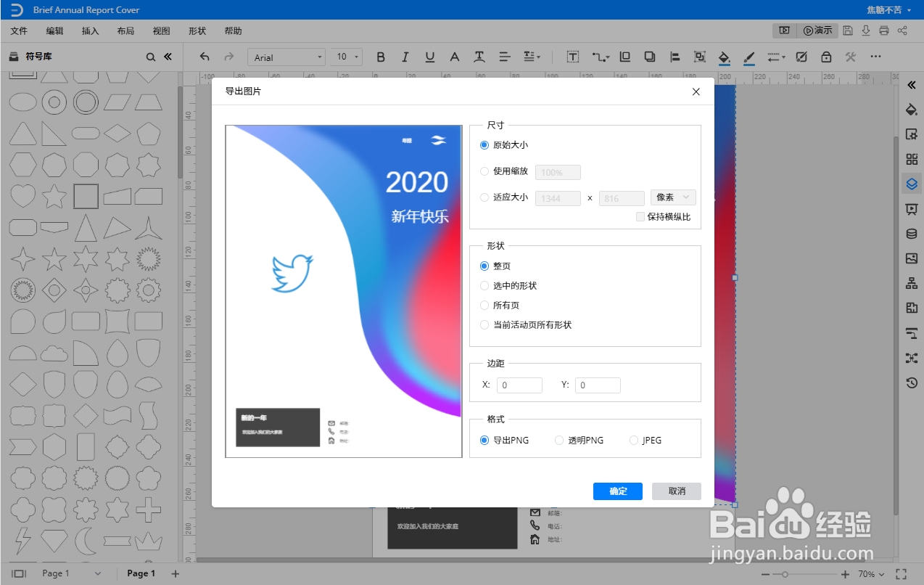Open the line color pen tool
924x585 pixels.
tap(749, 57)
